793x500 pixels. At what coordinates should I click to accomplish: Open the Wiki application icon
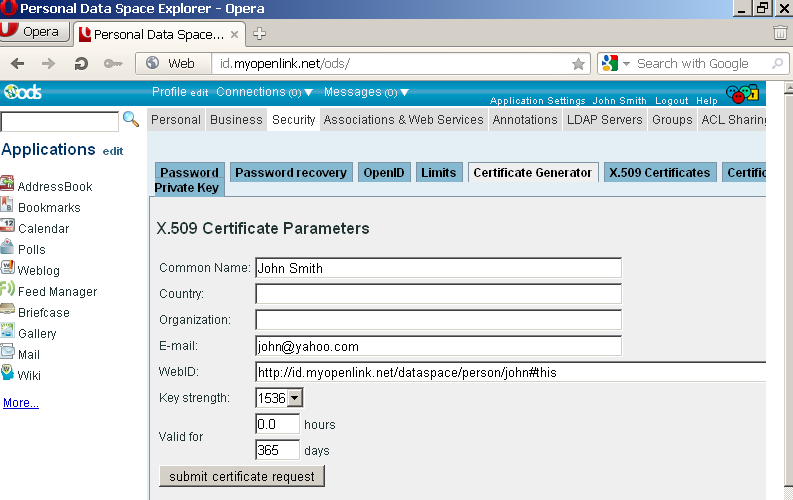[8, 374]
